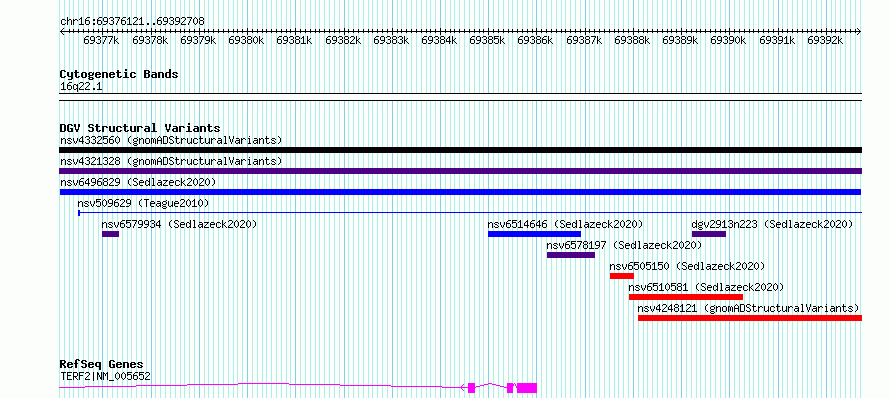The width and height of the screenshot is (890, 398).
Task: Click the nsv6510581 red variant bar
Action: click(x=686, y=297)
